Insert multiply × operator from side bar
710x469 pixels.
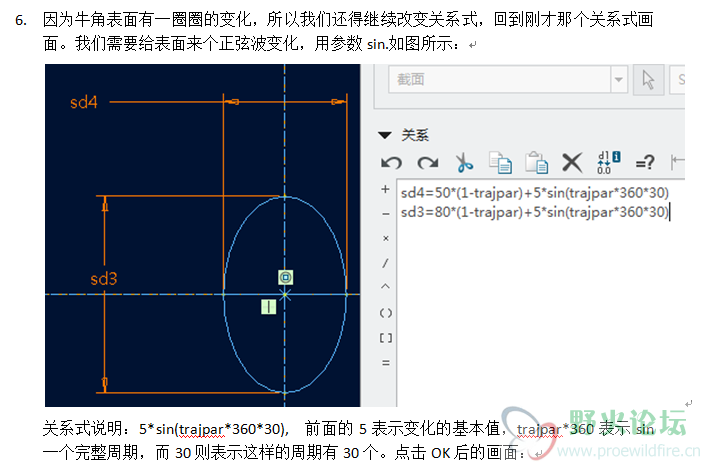coord(386,238)
